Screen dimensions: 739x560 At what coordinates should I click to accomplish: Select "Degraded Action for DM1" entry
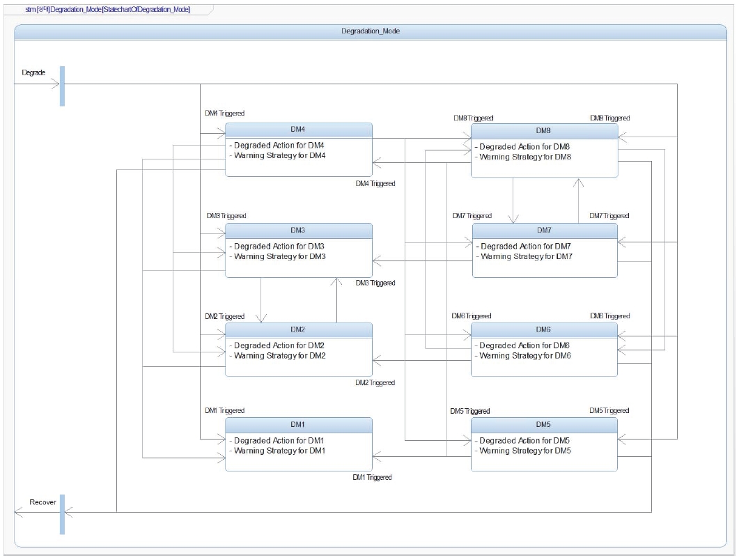278,440
